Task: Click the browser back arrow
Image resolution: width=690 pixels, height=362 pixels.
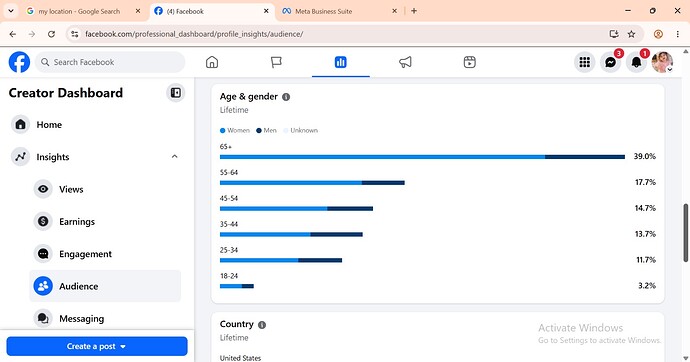Action: [13, 34]
